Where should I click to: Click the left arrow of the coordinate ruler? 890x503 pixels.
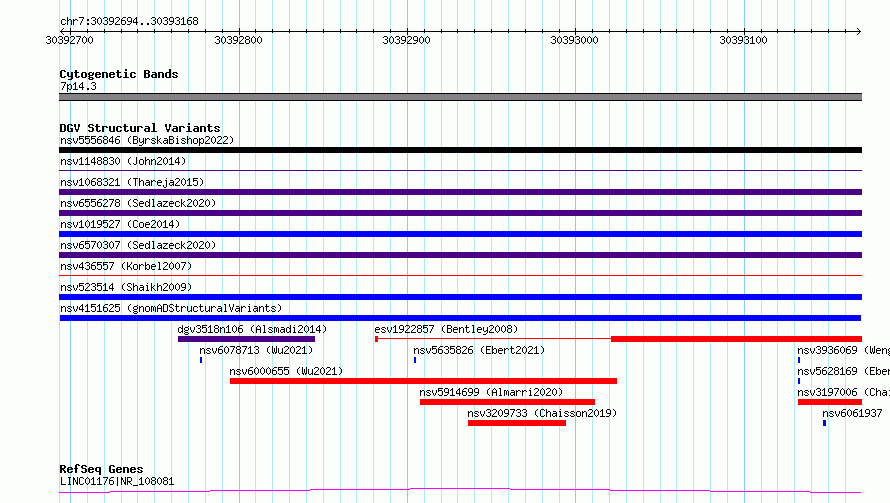(x=62, y=31)
